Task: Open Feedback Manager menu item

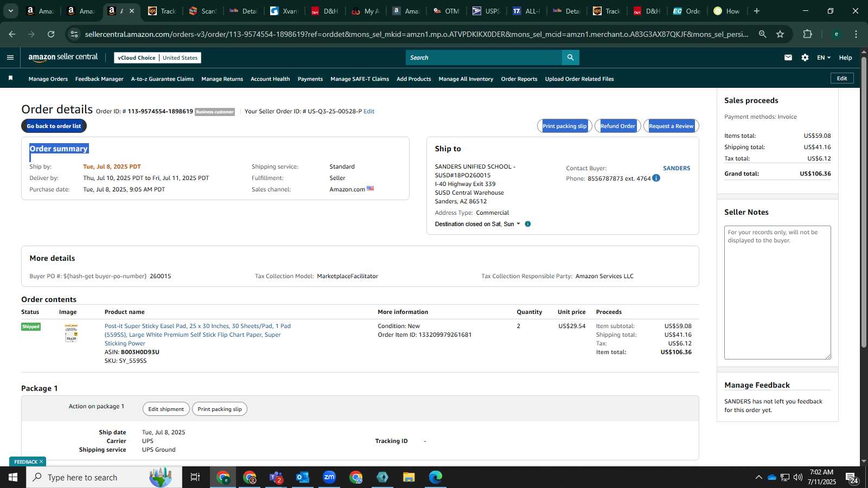Action: point(99,79)
